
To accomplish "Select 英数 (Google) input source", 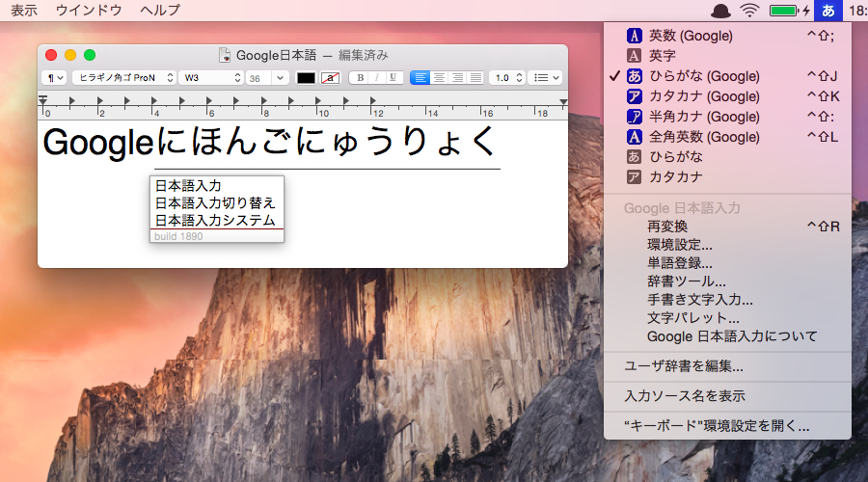I will point(727,36).
